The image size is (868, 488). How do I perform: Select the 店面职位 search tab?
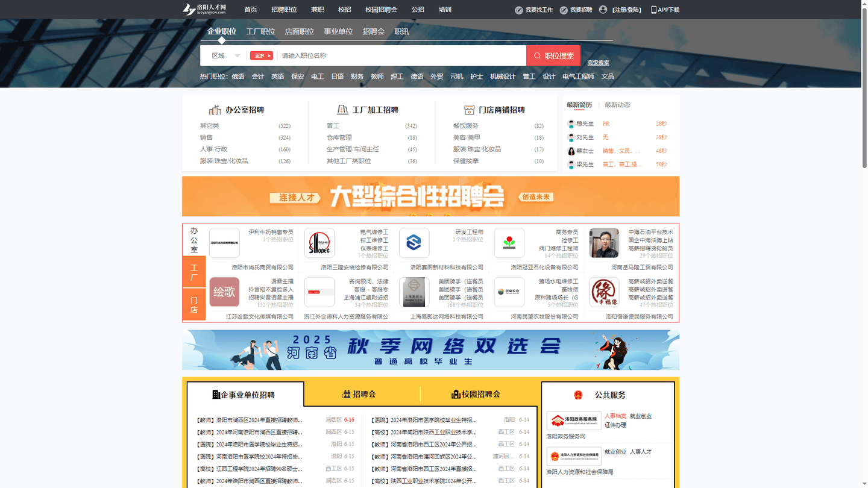tap(299, 31)
